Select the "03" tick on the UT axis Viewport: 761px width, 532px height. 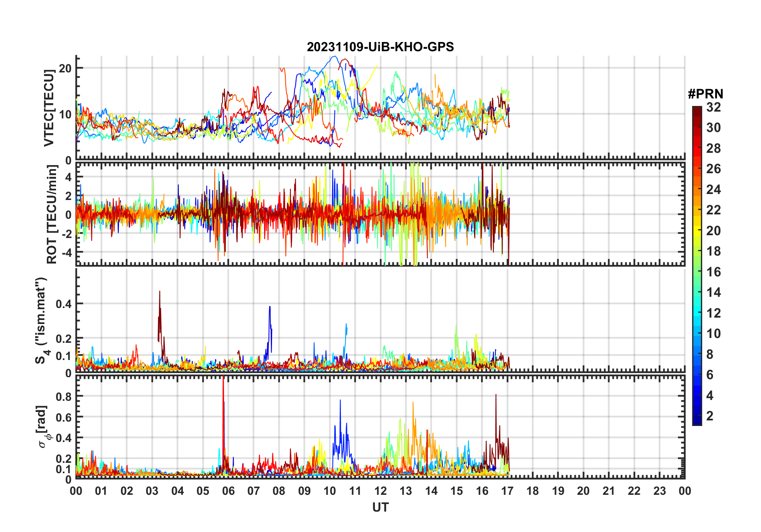pyautogui.click(x=152, y=491)
